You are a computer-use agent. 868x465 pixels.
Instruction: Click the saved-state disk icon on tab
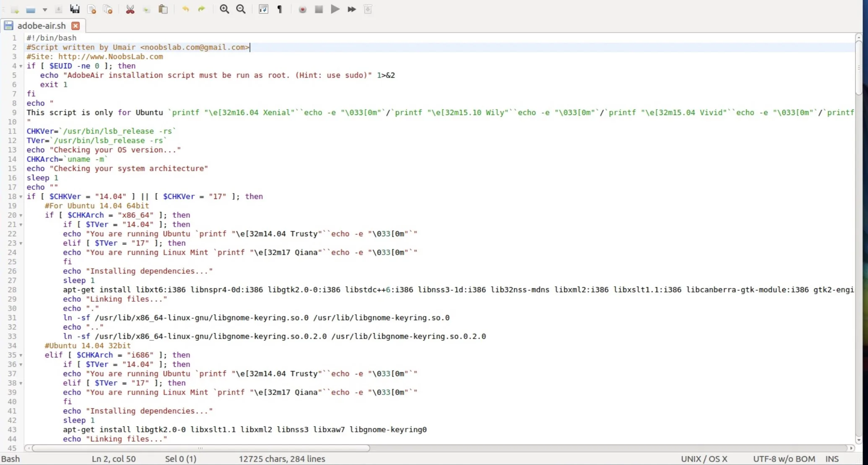[x=8, y=26]
